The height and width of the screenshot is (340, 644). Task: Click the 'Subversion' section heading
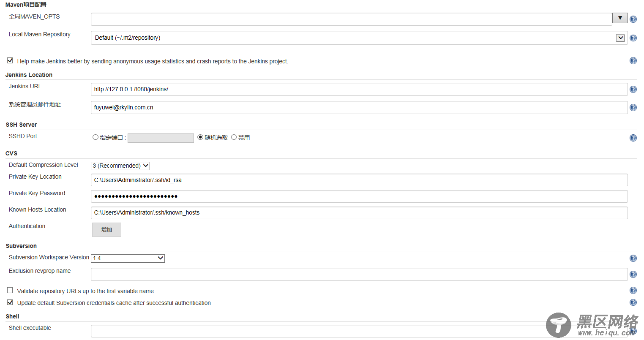click(x=21, y=246)
